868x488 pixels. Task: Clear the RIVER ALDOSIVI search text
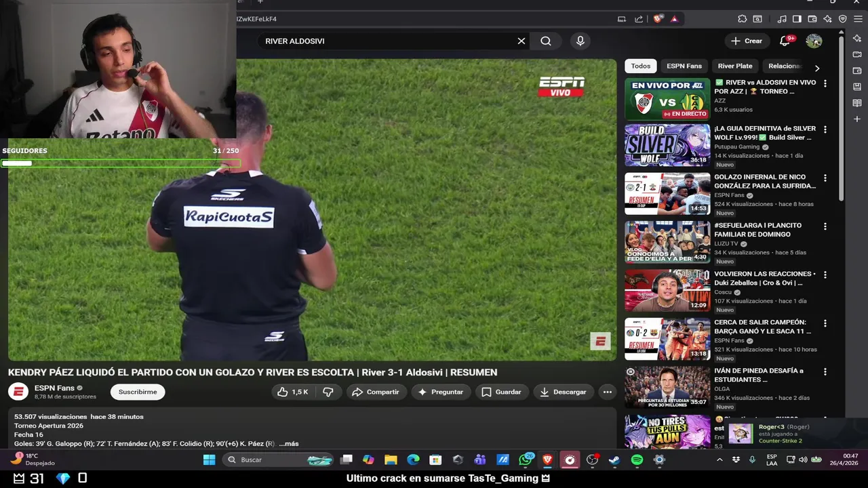521,41
